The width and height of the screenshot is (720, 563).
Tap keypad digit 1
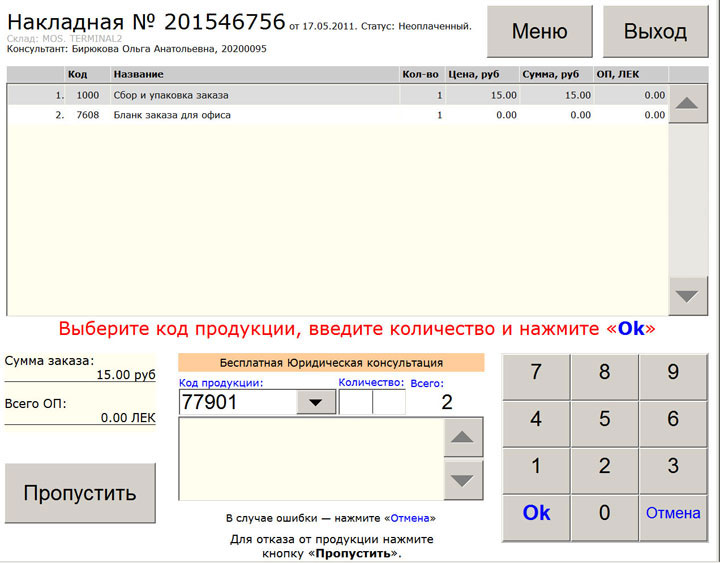click(536, 471)
